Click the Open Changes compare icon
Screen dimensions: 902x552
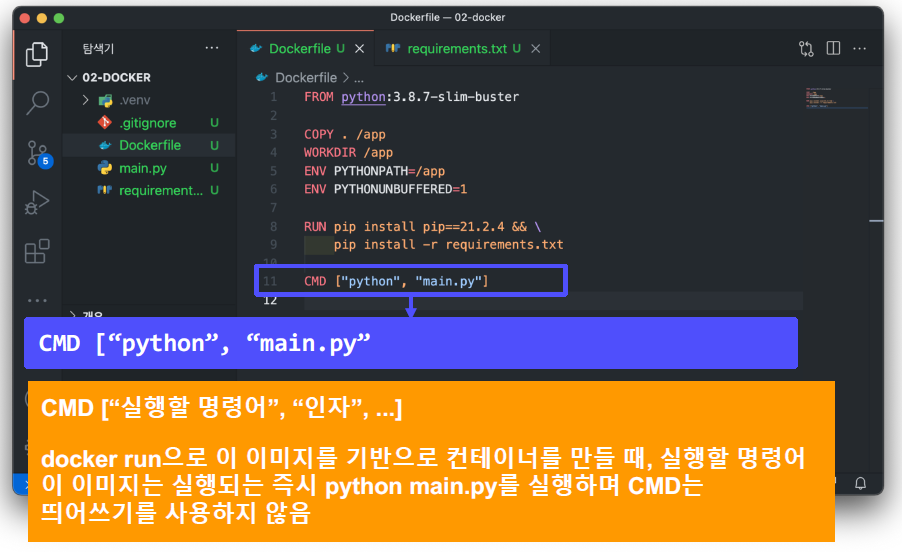pos(806,49)
